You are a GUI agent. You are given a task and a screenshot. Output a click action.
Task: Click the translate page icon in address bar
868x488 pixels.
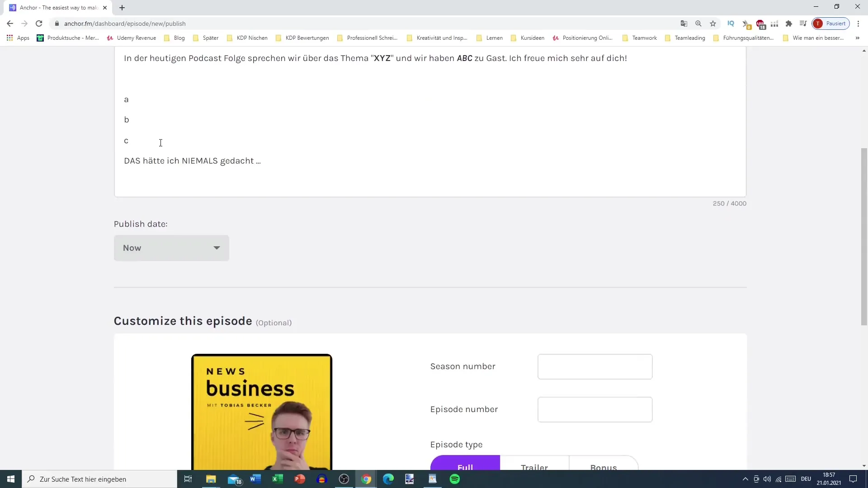pos(684,23)
